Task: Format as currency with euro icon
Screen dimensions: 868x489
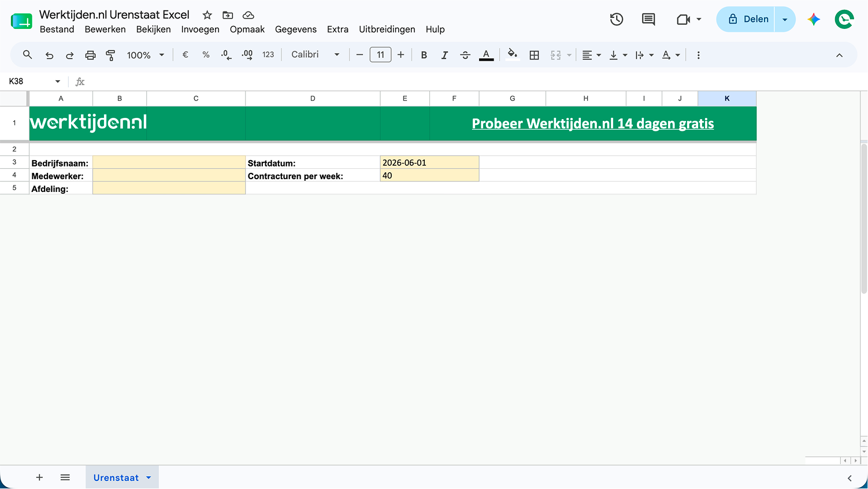Action: (186, 55)
